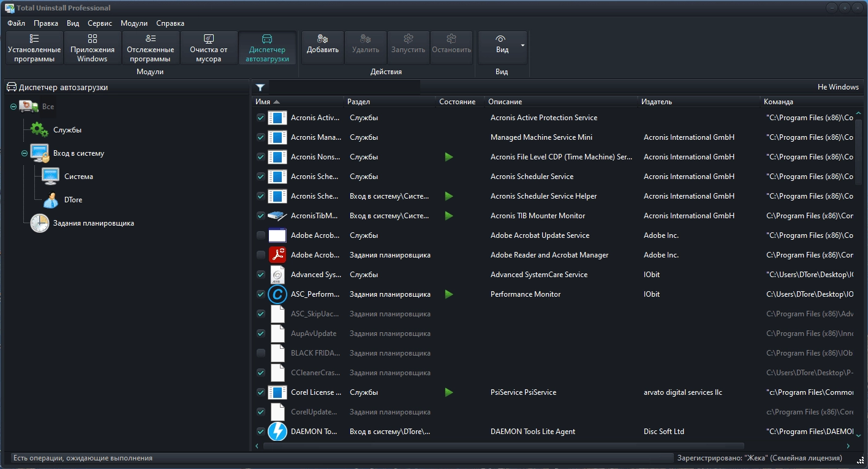
Task: Open the Отслеженные программы module
Action: [x=150, y=48]
